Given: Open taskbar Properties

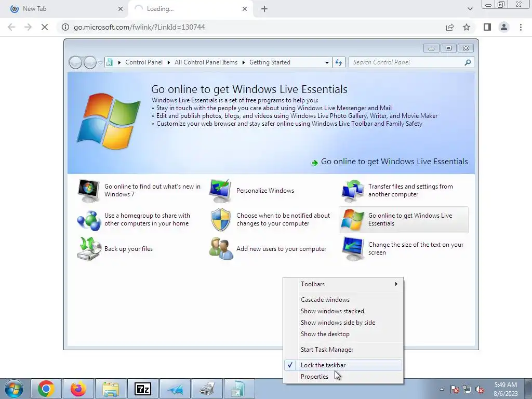Looking at the screenshot, I should coord(343,377).
